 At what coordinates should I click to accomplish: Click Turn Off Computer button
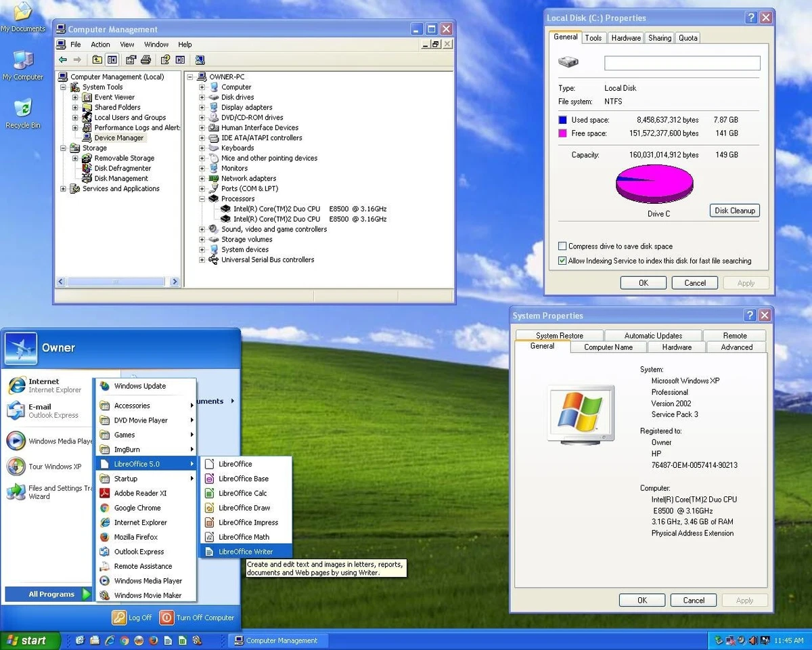pyautogui.click(x=197, y=617)
